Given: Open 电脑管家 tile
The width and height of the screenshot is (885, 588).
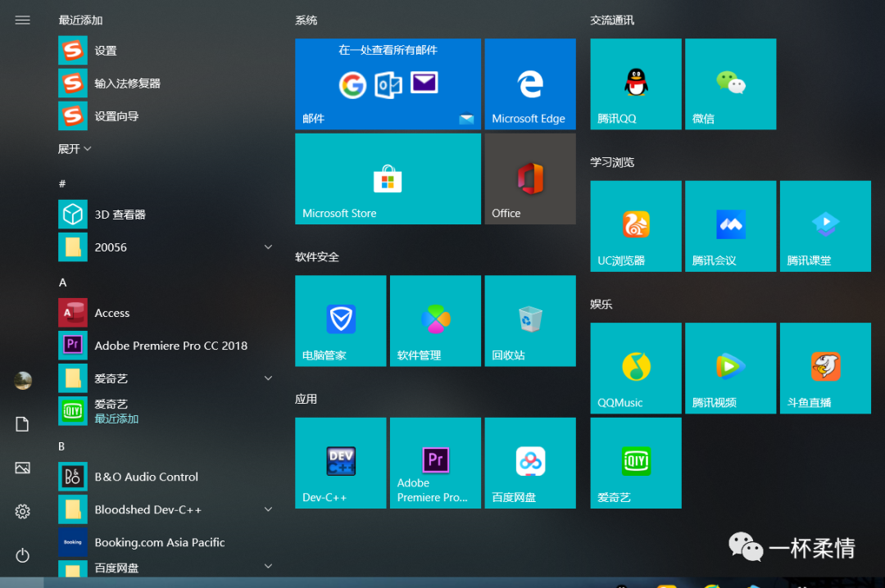Looking at the screenshot, I should (x=340, y=321).
